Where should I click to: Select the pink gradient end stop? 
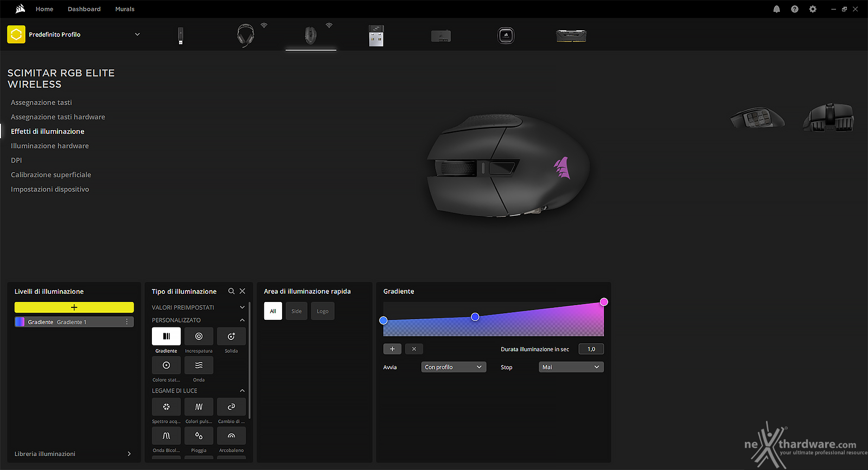click(604, 302)
